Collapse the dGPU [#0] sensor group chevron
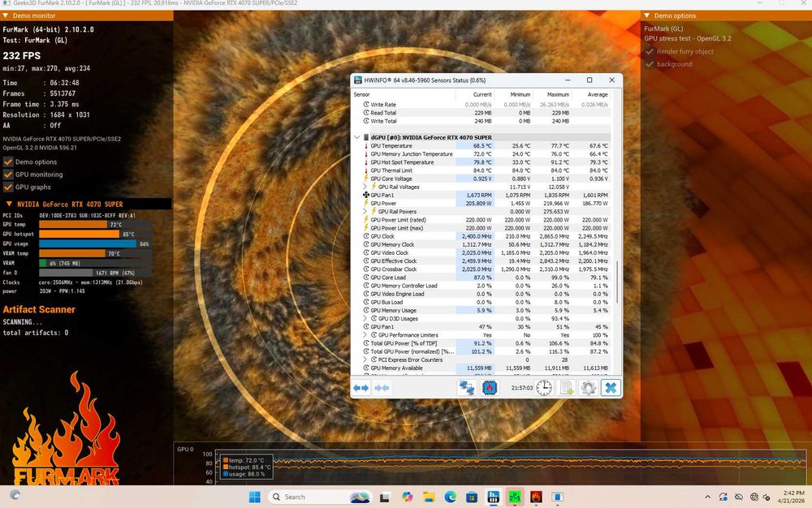Viewport: 812px width, 508px height. [356, 138]
